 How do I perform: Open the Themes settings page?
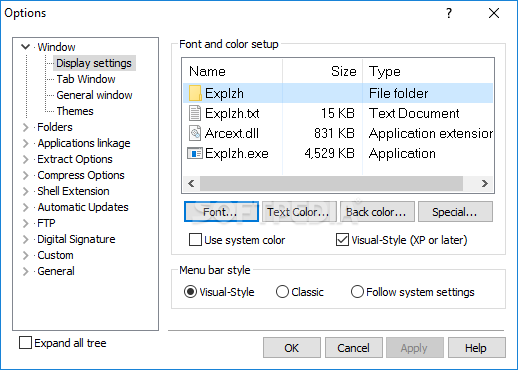[x=75, y=111]
